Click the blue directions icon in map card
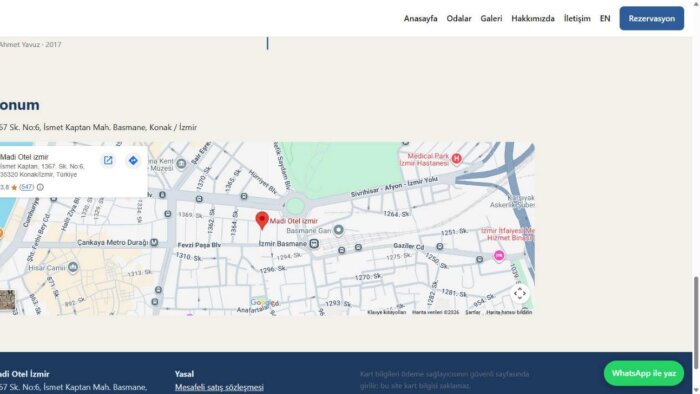The width and height of the screenshot is (700, 394). (133, 160)
